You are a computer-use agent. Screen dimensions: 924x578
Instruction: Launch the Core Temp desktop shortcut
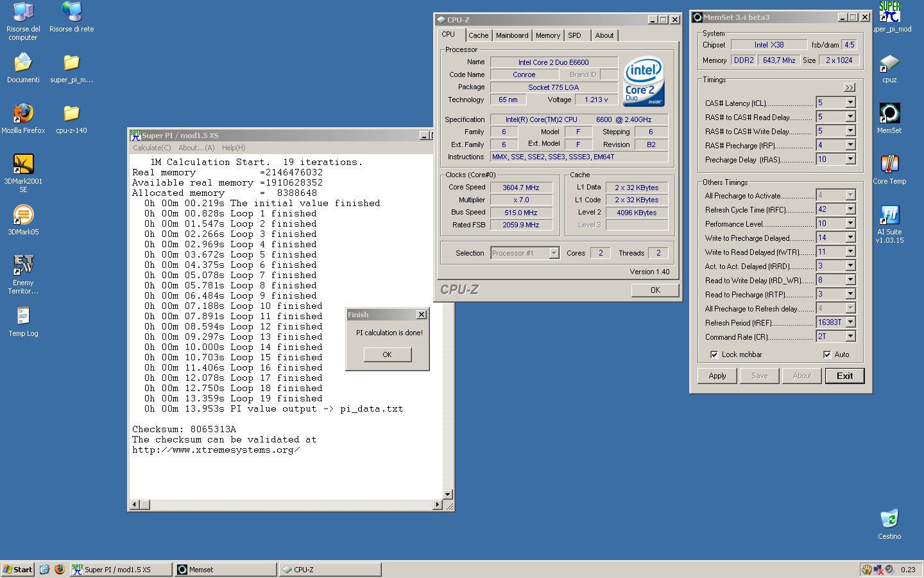(889, 170)
